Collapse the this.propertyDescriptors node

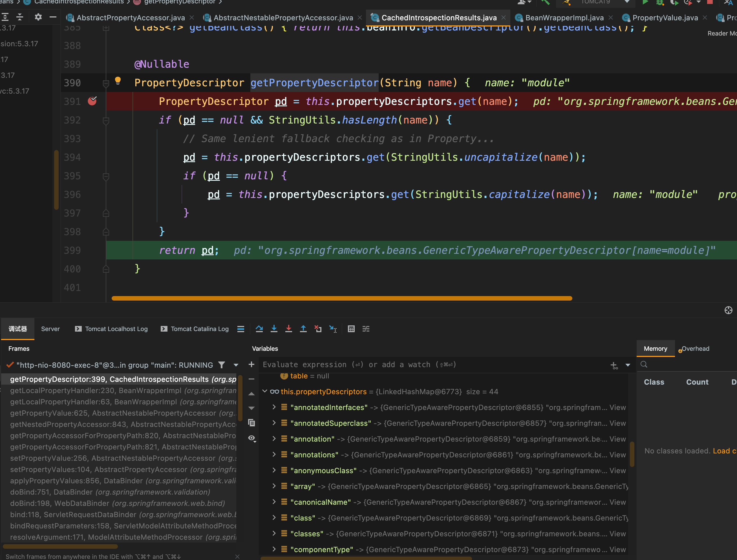click(x=265, y=391)
